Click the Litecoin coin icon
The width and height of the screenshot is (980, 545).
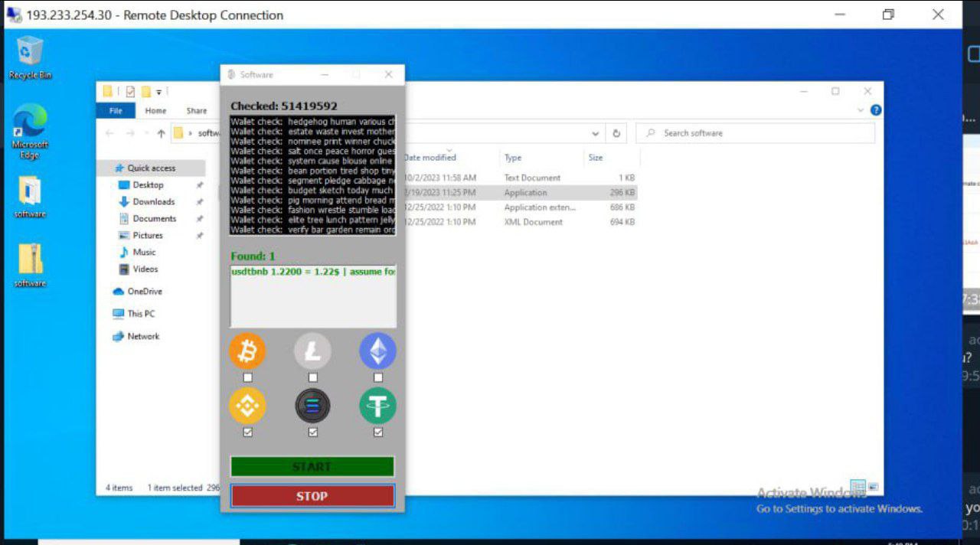pyautogui.click(x=312, y=351)
